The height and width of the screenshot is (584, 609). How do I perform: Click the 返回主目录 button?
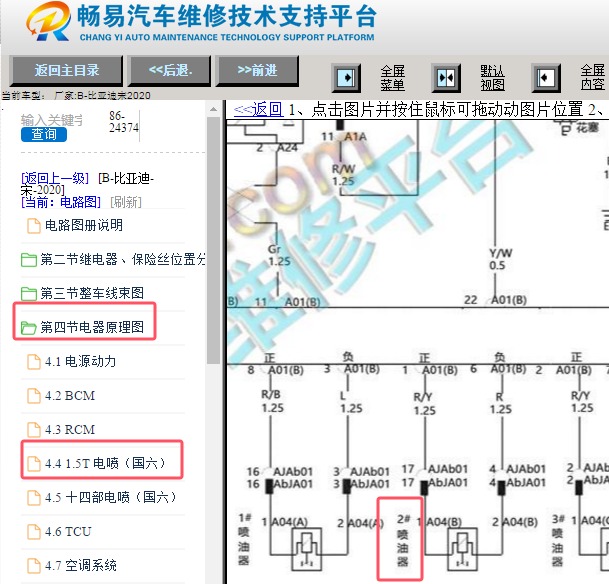click(x=66, y=71)
